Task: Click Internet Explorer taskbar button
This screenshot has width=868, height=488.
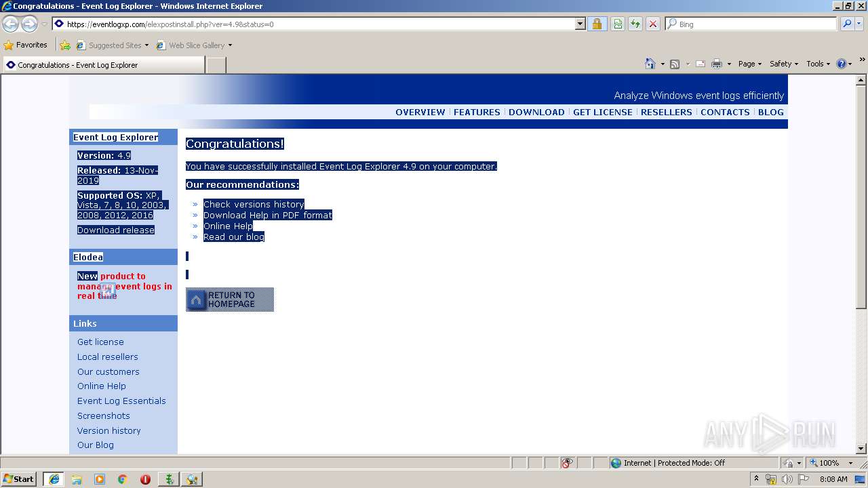Action: click(54, 479)
